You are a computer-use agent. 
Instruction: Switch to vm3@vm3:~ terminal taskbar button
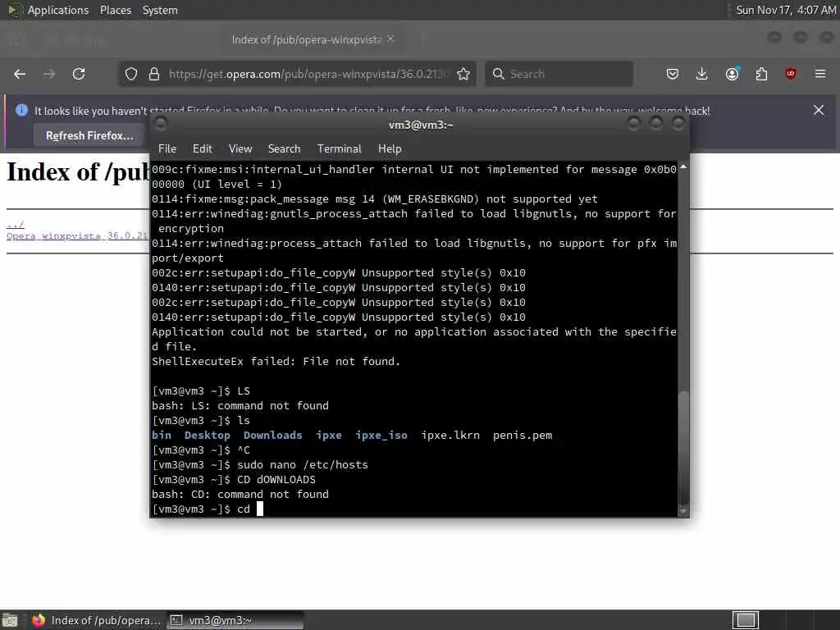[235, 620]
